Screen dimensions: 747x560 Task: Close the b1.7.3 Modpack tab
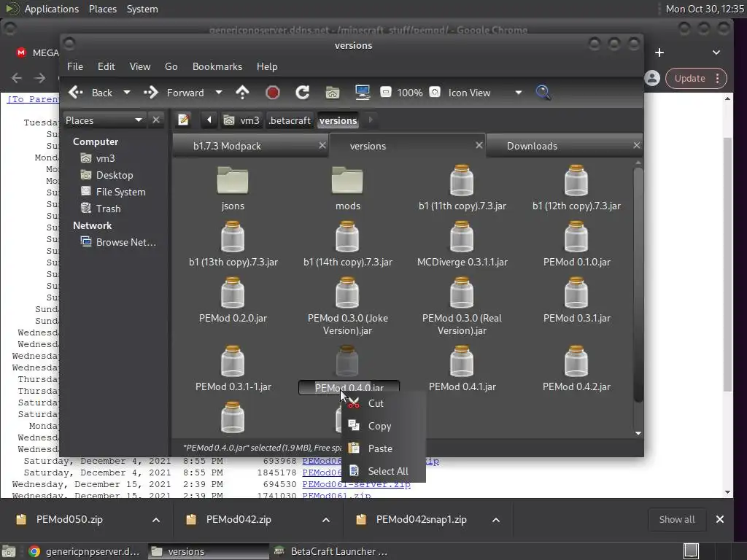coord(322,145)
